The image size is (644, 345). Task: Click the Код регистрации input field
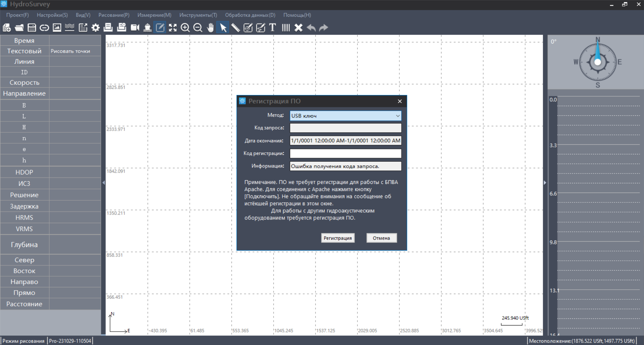345,153
